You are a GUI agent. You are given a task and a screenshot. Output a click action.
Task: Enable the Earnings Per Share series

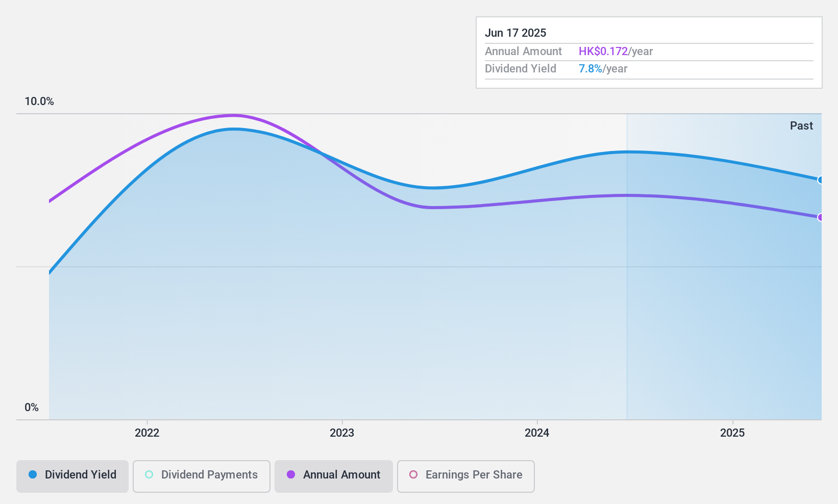click(x=466, y=476)
